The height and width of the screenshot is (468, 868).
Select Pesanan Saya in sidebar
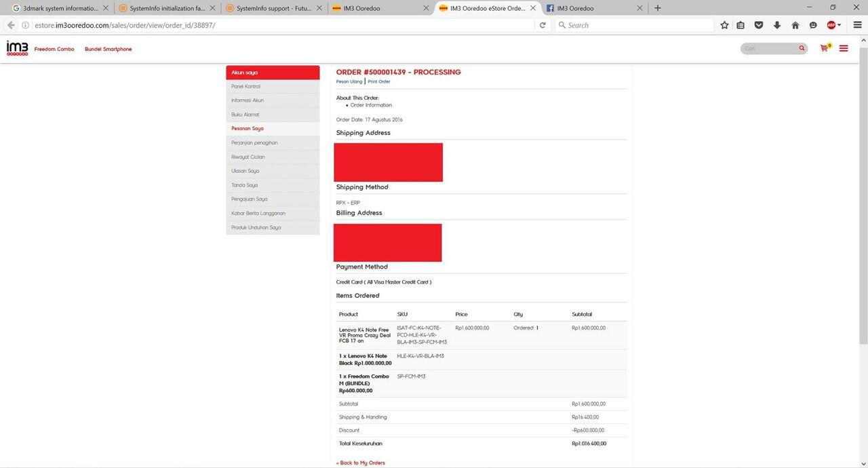(x=273, y=128)
